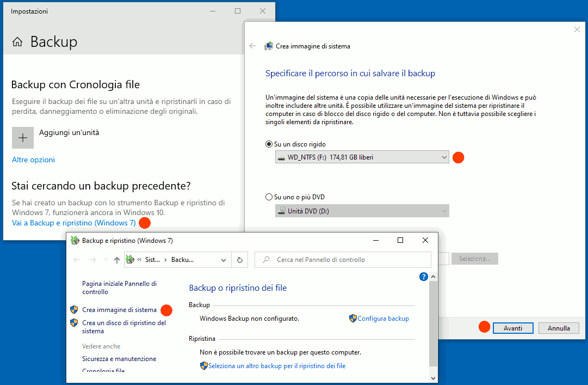The width and height of the screenshot is (588, 385).
Task: Click the control panel icon in the address bar
Action: point(130,259)
